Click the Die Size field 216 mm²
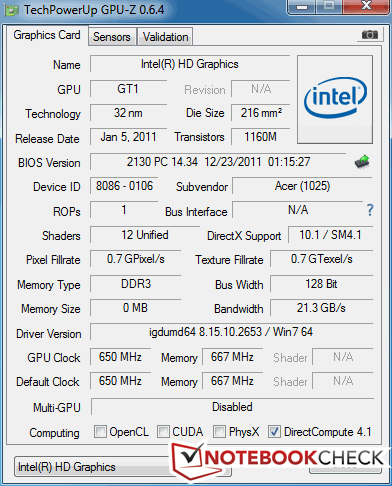The width and height of the screenshot is (392, 486). 261,113
